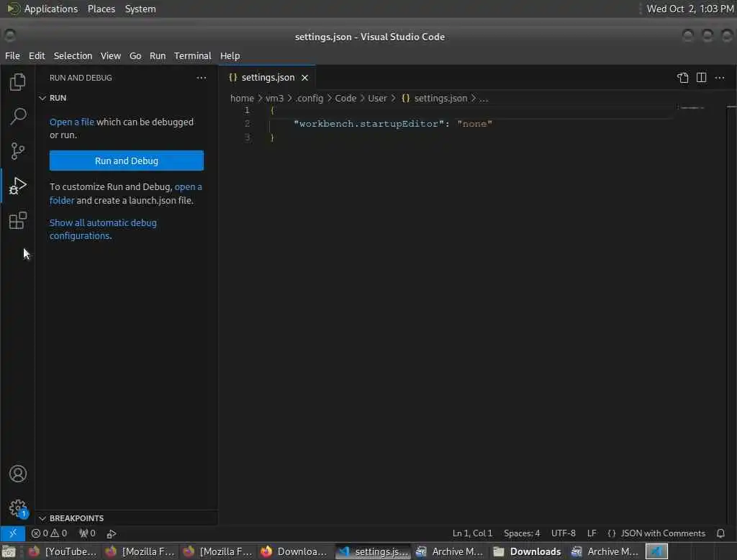Click 'Spaces: 4' indentation status entry
737x560 pixels.
click(522, 533)
